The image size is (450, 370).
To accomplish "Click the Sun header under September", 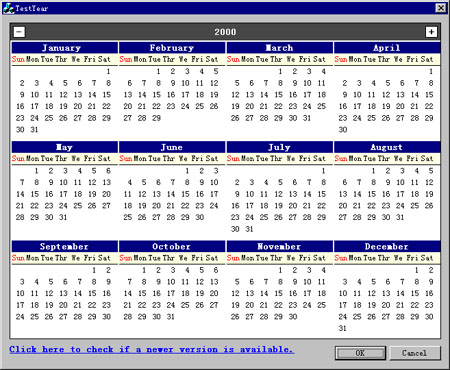I will pos(18,258).
